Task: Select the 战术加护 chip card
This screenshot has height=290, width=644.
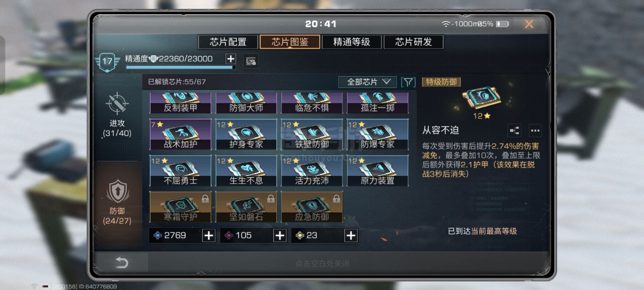Action: (180, 134)
